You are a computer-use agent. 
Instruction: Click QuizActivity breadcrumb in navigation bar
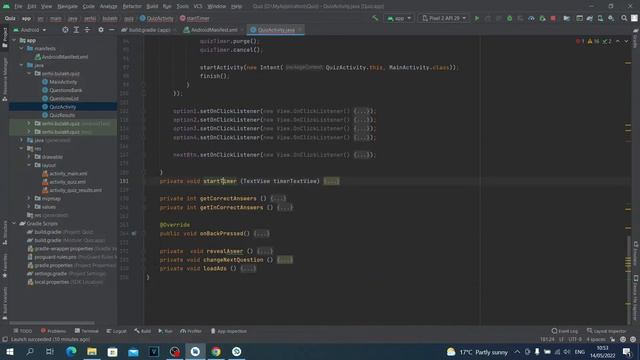coord(156,18)
